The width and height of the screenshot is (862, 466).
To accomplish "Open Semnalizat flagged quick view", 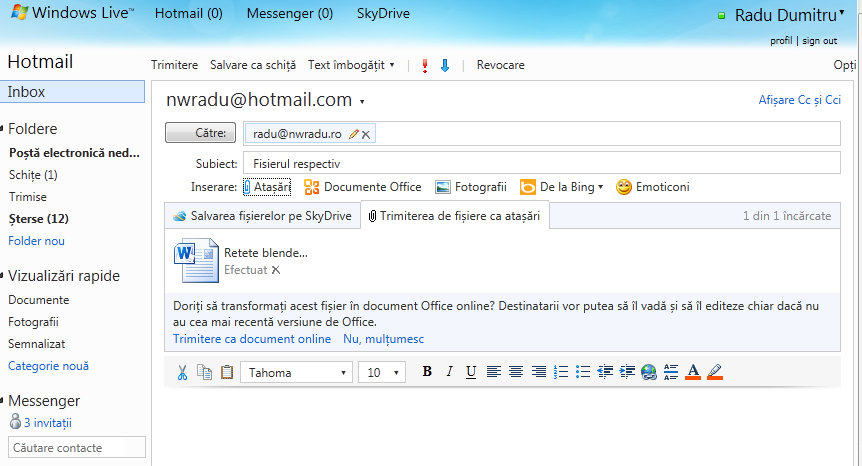I will point(36,344).
